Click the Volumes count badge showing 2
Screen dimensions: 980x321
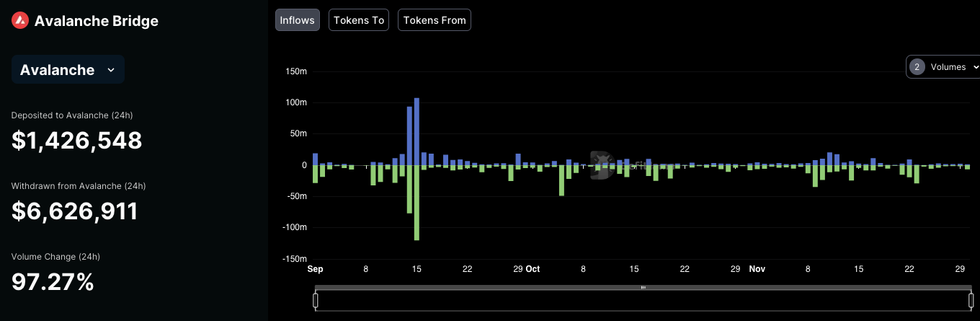coord(917,67)
